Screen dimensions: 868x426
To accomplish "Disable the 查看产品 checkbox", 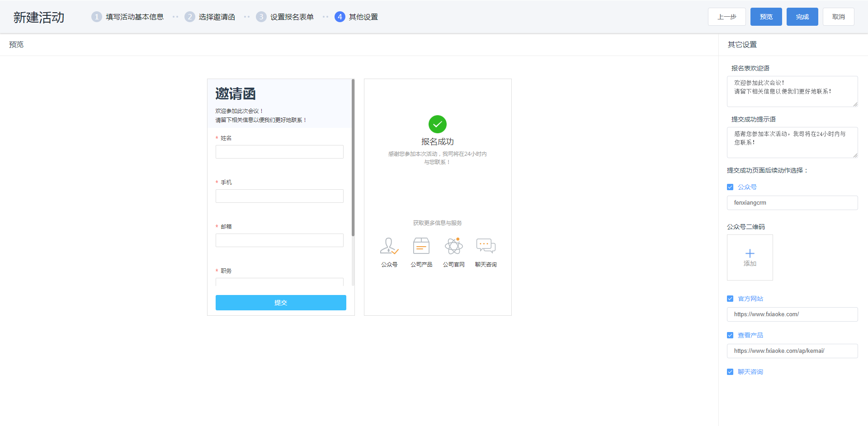I will pos(730,335).
